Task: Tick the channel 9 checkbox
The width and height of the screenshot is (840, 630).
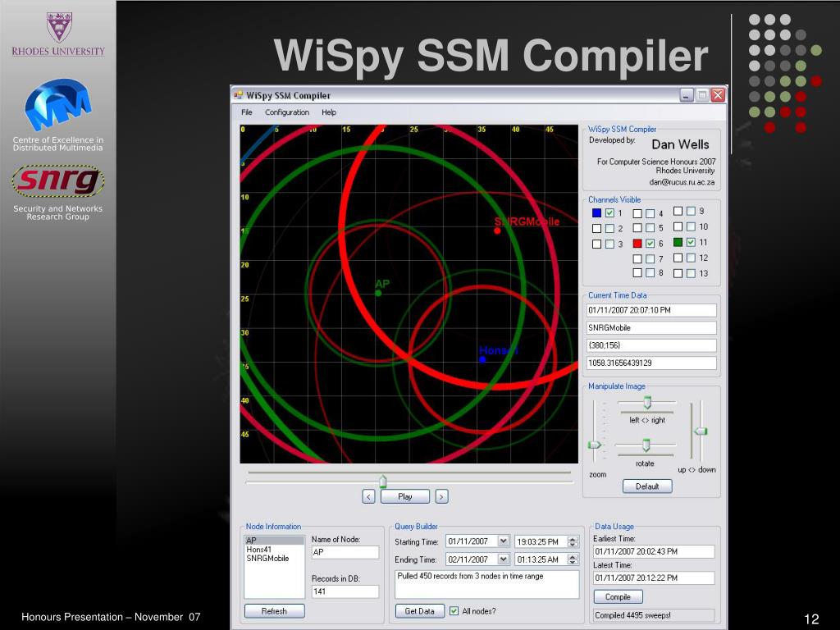Action: click(691, 211)
